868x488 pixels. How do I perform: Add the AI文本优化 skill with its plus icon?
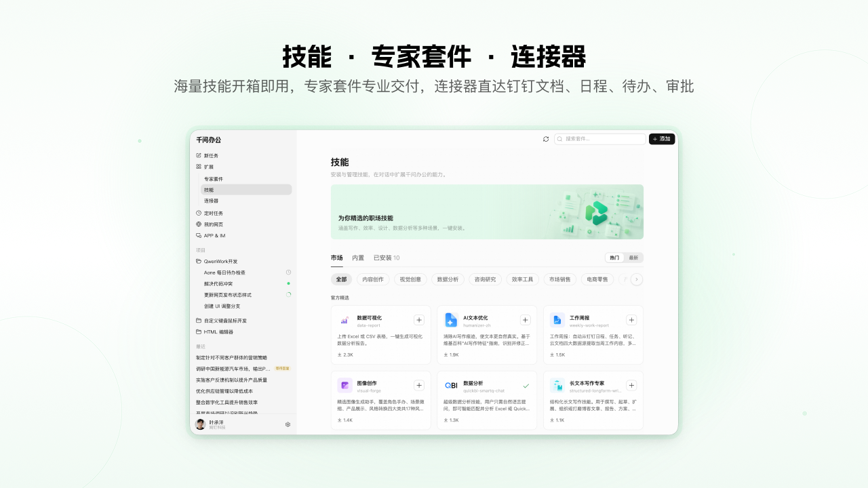pyautogui.click(x=526, y=320)
